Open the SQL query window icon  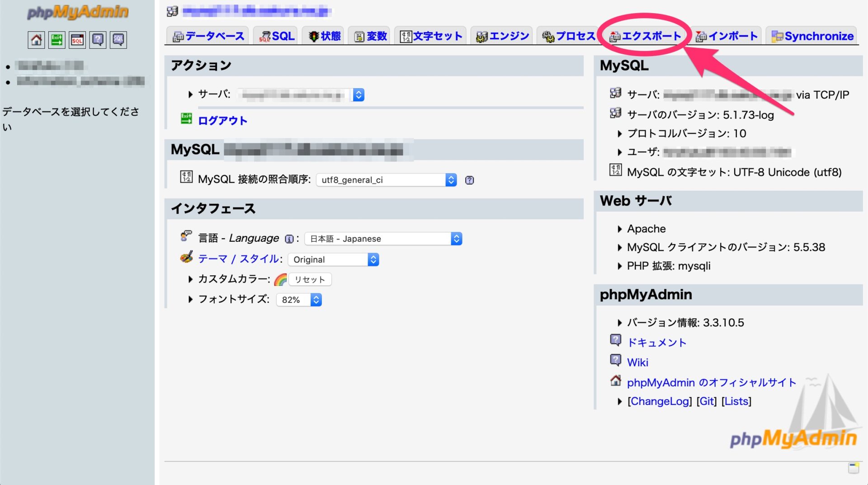[x=77, y=40]
